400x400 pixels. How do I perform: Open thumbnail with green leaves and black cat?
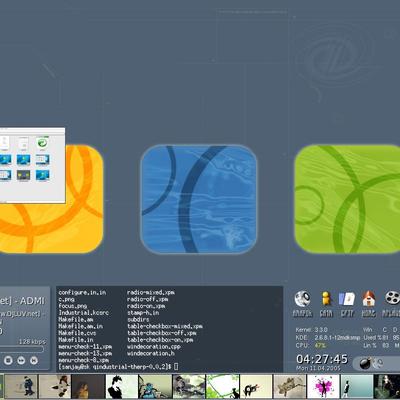[x=223, y=386]
